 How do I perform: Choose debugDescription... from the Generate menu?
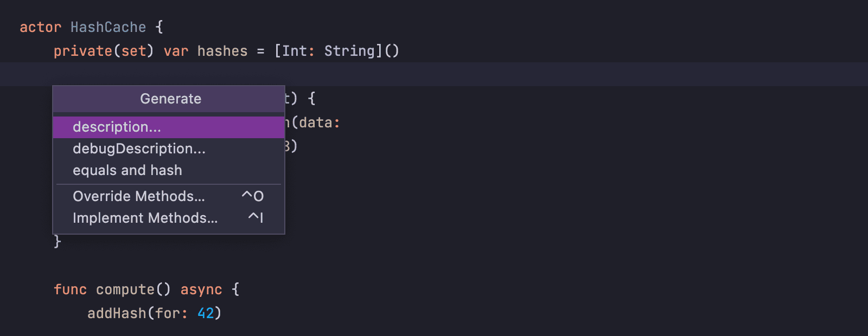tap(139, 148)
